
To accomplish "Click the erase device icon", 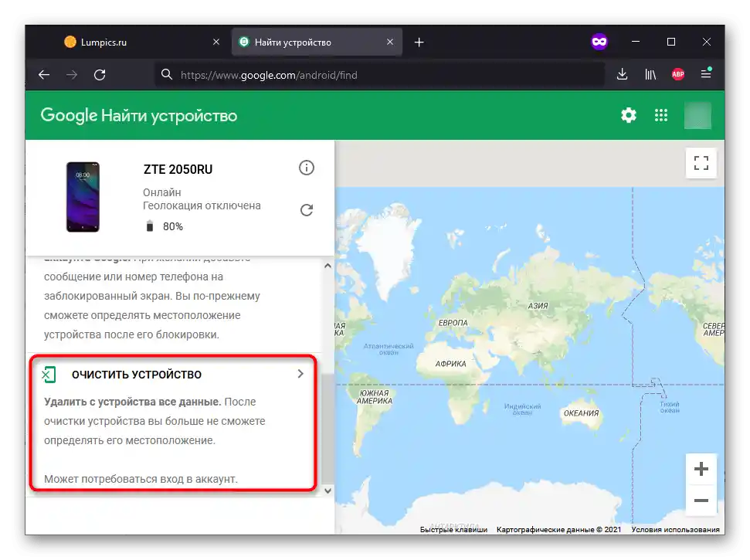I will click(49, 375).
